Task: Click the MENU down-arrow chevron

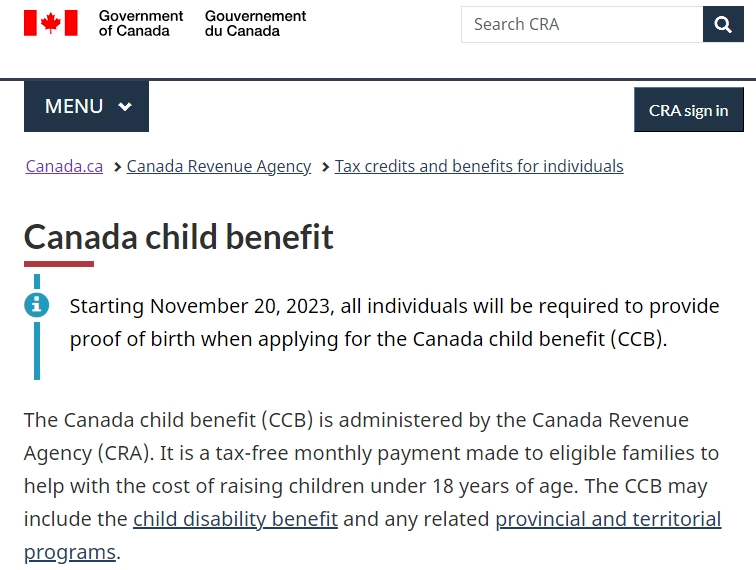Action: click(125, 107)
